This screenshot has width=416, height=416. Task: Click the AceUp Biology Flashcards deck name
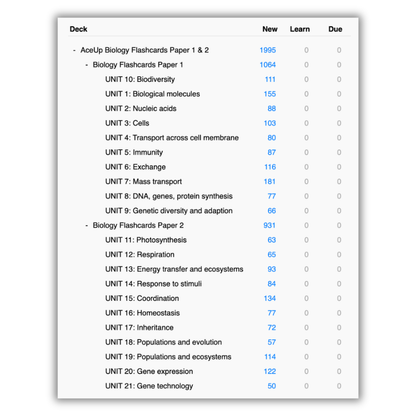point(145,50)
